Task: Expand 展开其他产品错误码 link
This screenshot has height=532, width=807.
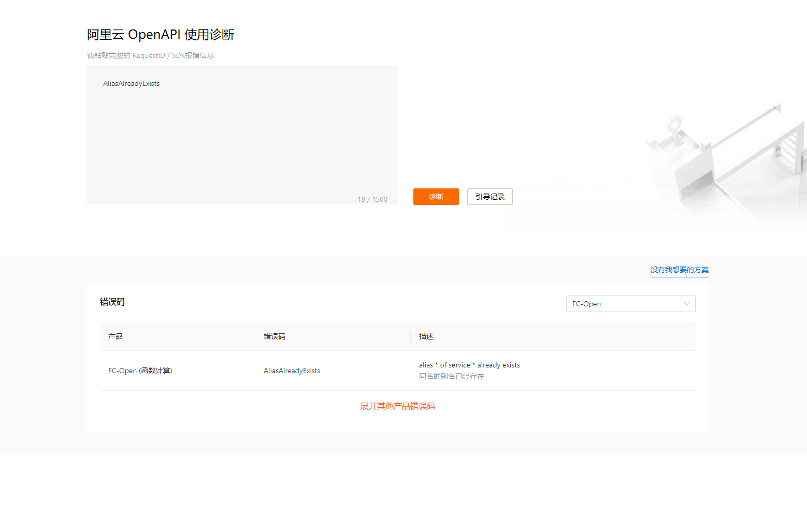Action: click(397, 406)
